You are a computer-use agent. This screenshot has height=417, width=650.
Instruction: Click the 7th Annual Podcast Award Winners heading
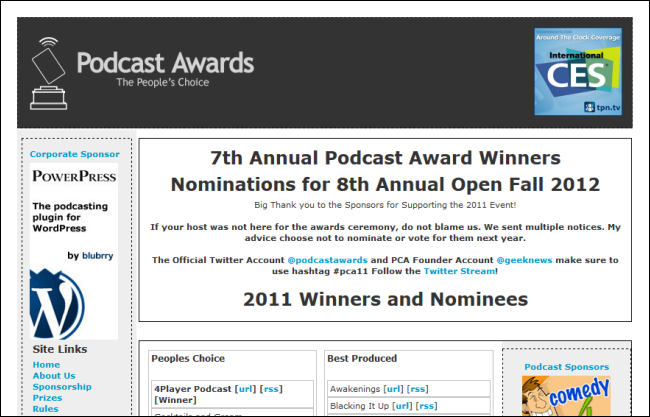(386, 158)
